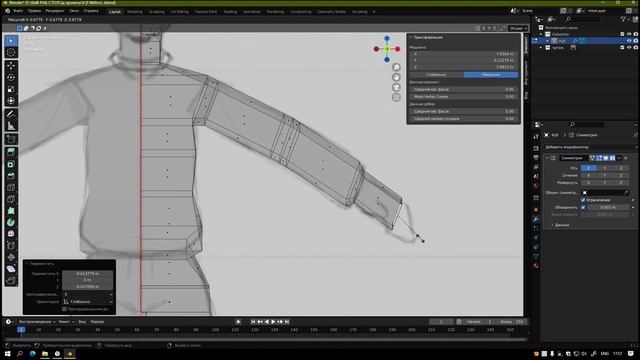
Task: Select the Move tool
Action: coord(11,66)
